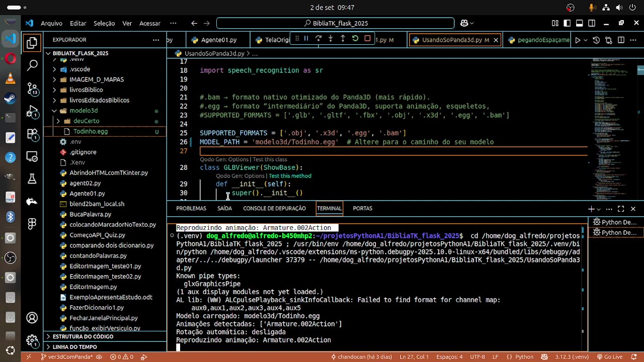Expand the livrosEditadosBiblicos folder
This screenshot has width=644, height=362.
pyautogui.click(x=54, y=100)
